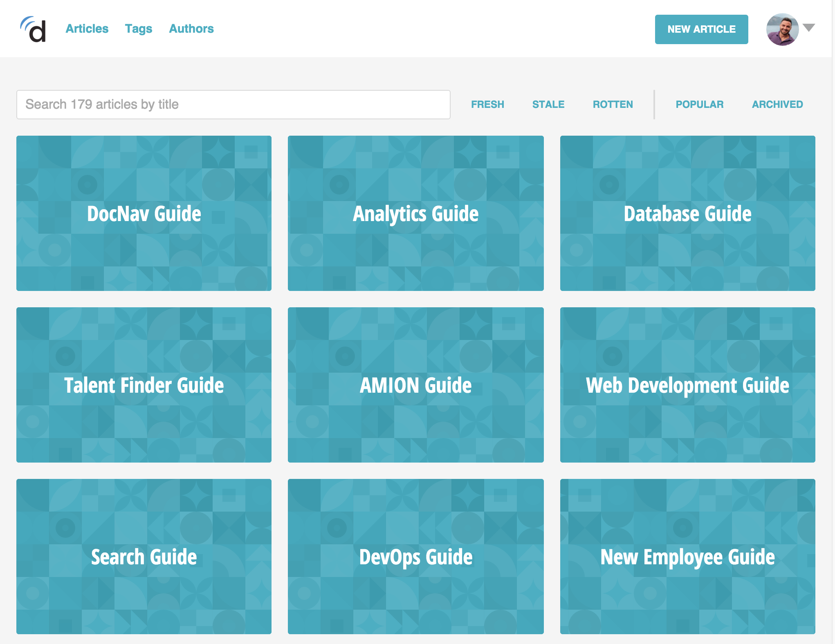The width and height of the screenshot is (835, 644).
Task: Open the New Employee Guide card
Action: 688,557
